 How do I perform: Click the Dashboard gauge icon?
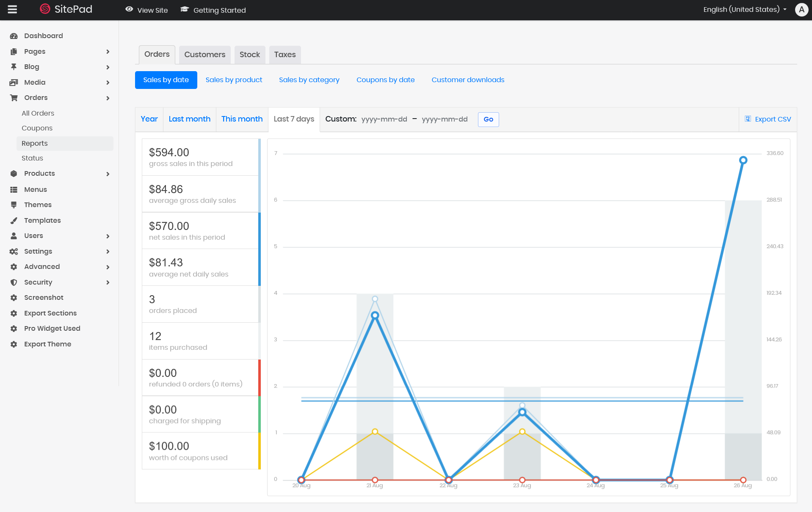click(x=14, y=36)
